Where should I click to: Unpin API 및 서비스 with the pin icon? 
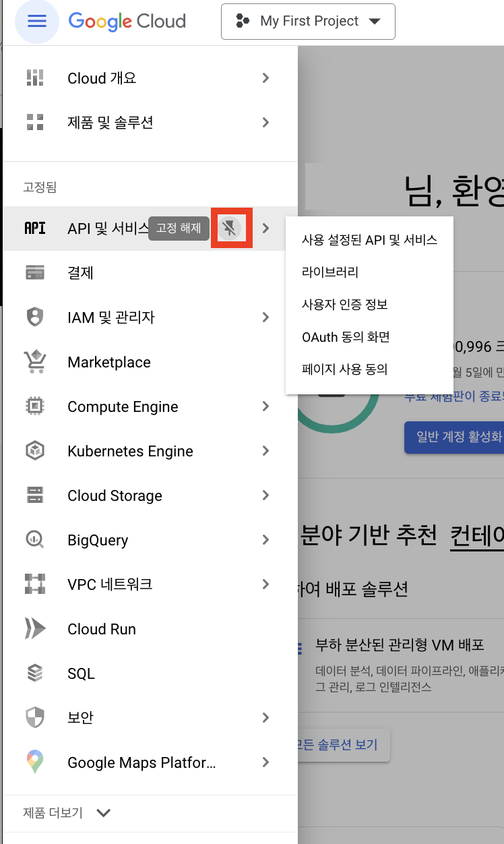tap(230, 229)
